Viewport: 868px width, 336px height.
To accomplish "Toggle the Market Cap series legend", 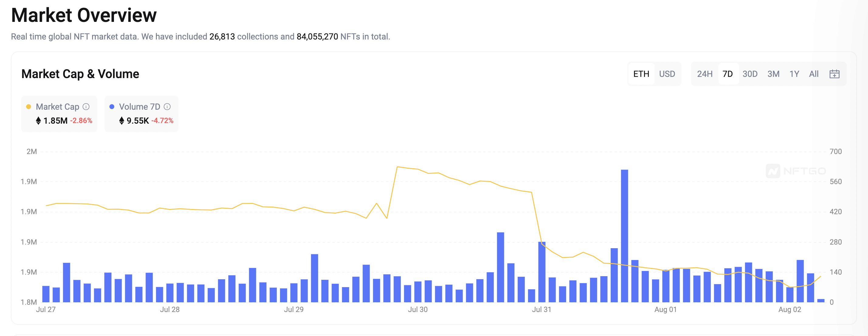I will [57, 107].
